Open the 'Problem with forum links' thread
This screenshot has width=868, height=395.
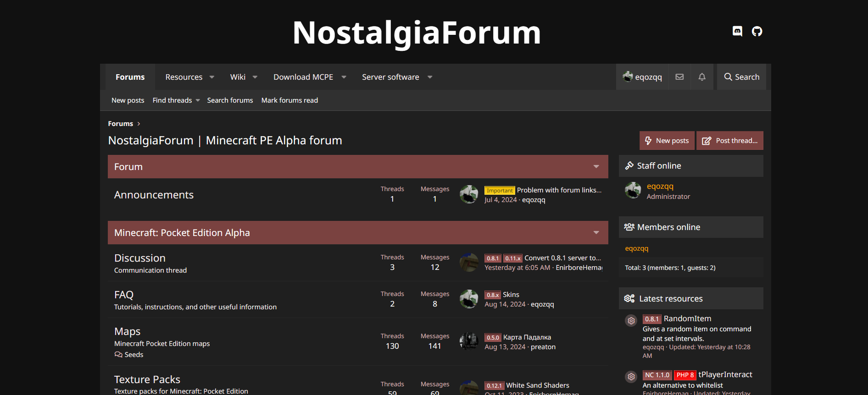(x=559, y=190)
